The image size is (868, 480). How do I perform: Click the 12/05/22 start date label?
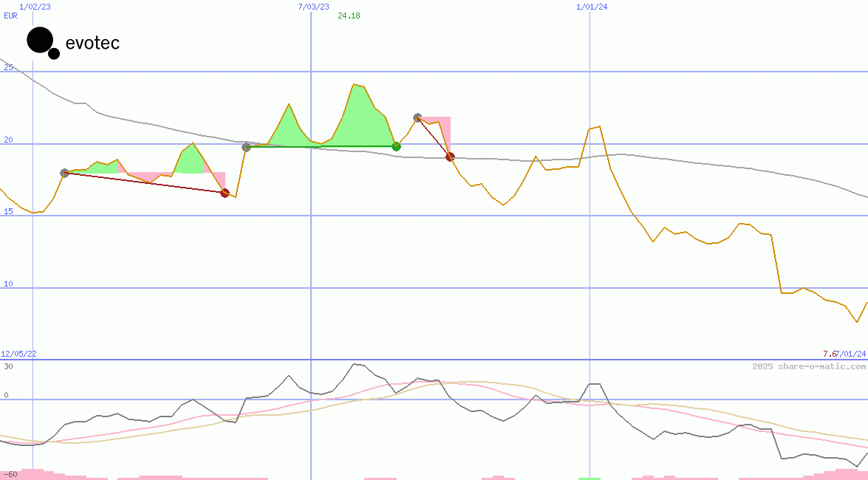(18, 354)
